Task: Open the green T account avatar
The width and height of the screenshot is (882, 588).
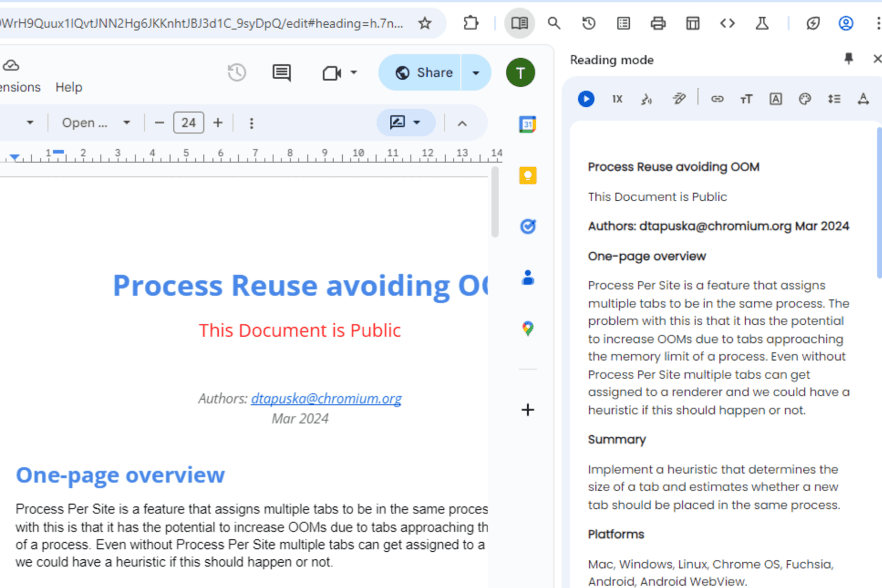Action: [520, 73]
